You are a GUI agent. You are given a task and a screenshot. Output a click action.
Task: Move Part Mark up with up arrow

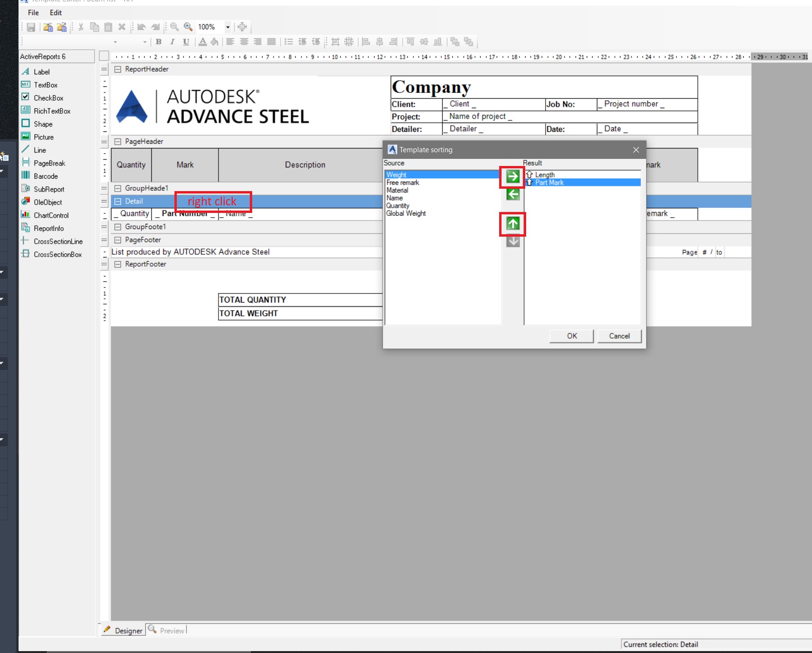513,223
